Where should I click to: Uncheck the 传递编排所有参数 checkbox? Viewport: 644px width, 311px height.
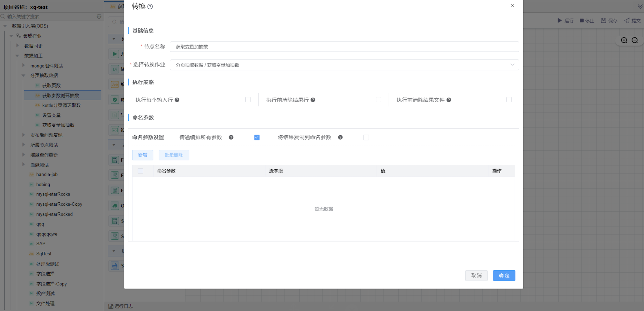click(257, 137)
